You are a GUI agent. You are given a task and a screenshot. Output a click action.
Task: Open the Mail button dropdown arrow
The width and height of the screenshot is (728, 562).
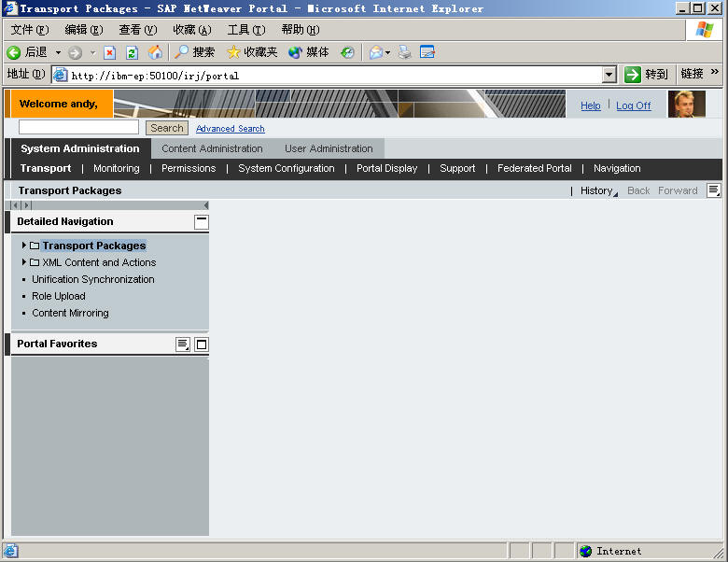tap(387, 52)
